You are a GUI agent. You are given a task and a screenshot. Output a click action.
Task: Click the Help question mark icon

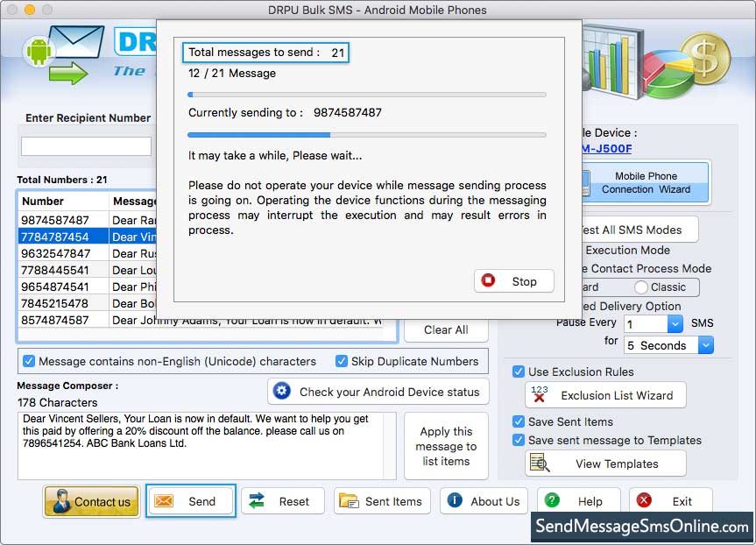coord(552,500)
